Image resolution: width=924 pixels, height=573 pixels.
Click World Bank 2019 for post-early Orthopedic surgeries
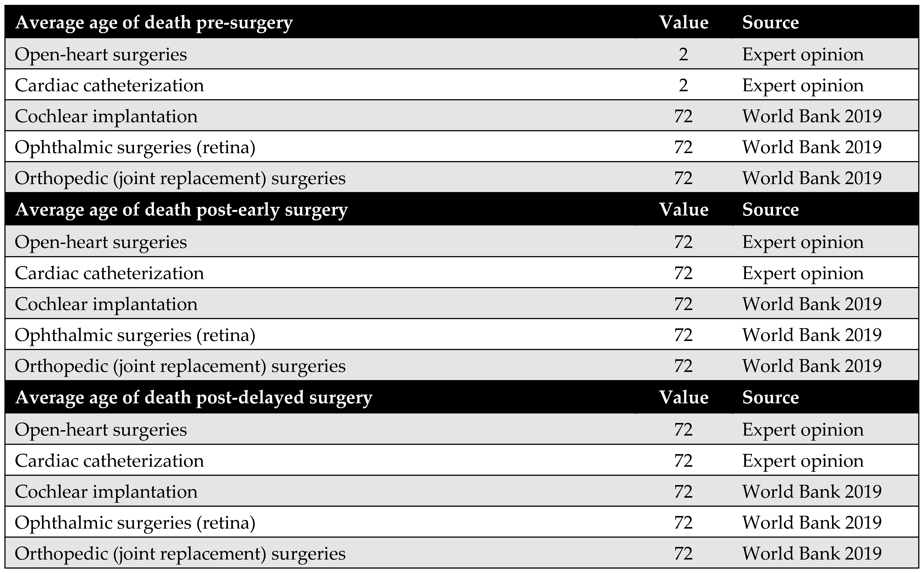coord(812,366)
